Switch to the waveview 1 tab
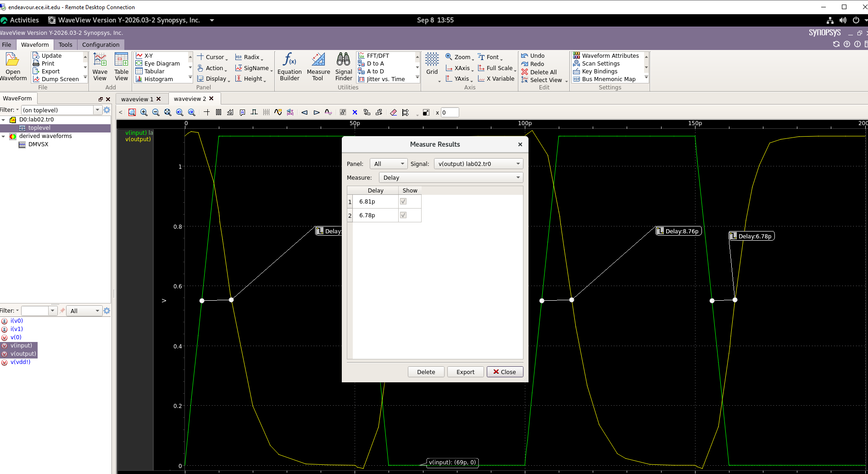Screen dimensions: 868x474 (x=137, y=99)
